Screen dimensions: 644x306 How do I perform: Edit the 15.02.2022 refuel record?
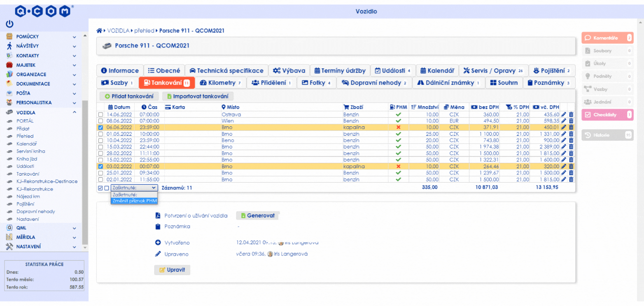(x=564, y=160)
